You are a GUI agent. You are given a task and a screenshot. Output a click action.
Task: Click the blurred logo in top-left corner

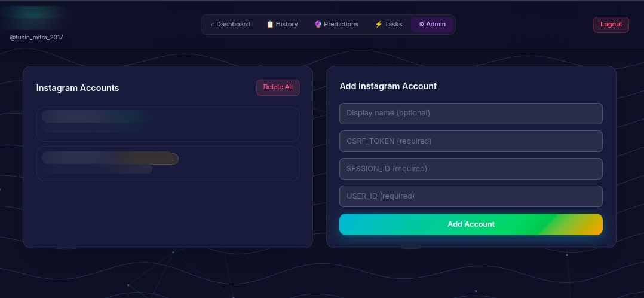[x=36, y=16]
